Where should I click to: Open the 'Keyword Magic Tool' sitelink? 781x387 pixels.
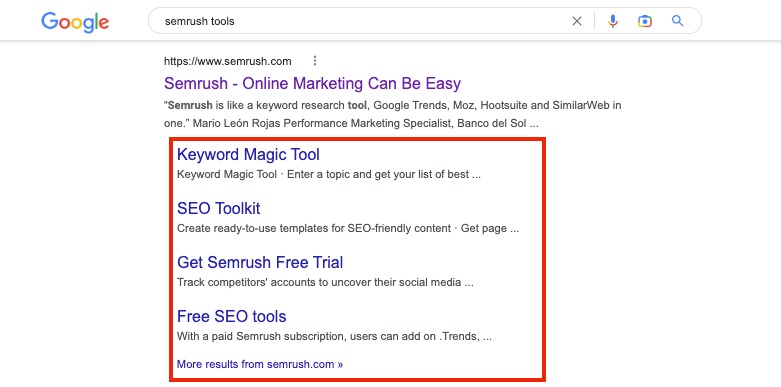[248, 154]
